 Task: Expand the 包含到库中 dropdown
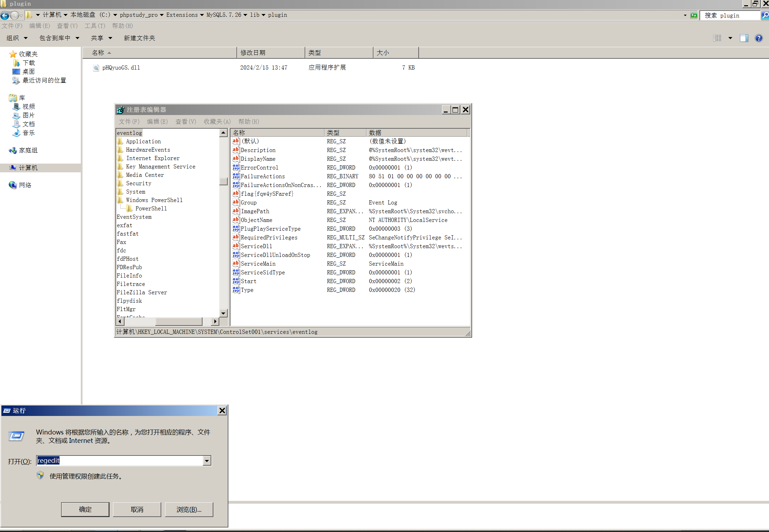pos(59,38)
